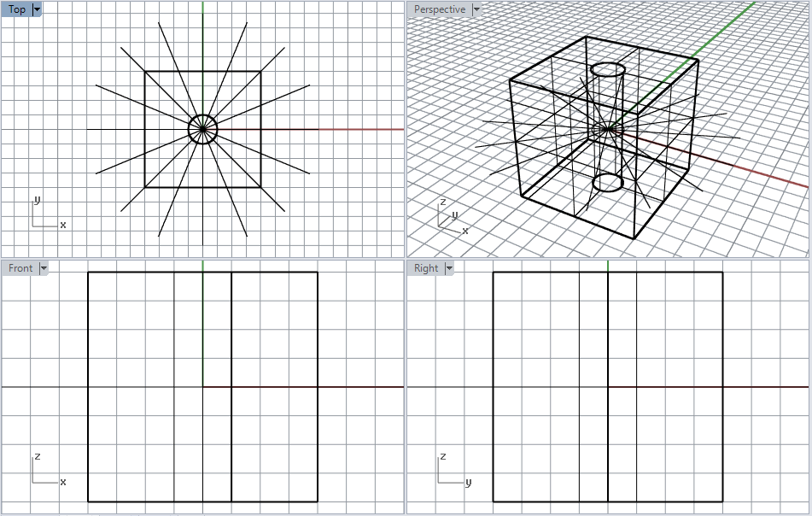Screen dimensions: 812x516
Task: Open the Perspective viewport dropdown arrow
Action: (476, 9)
